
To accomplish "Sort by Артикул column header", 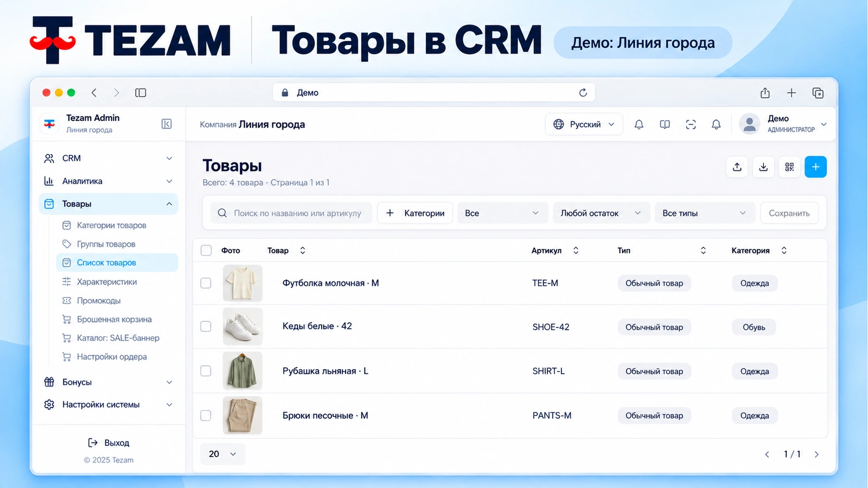I will click(x=555, y=251).
